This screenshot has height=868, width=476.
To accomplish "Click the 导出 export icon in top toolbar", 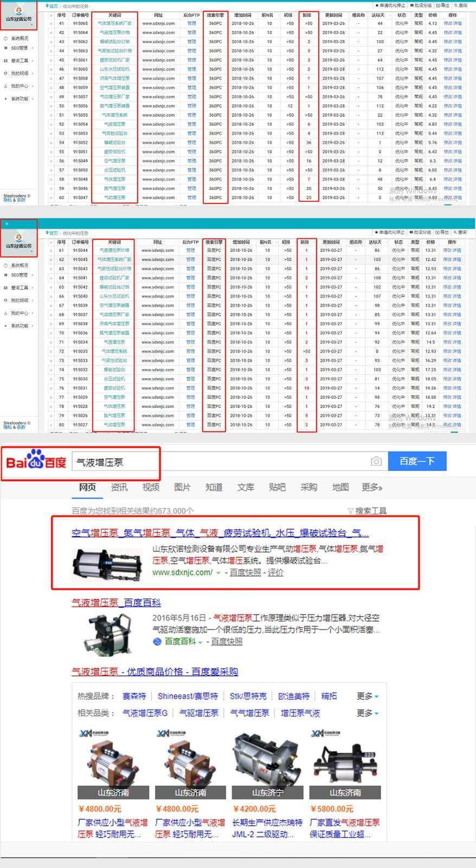I will [438, 5].
